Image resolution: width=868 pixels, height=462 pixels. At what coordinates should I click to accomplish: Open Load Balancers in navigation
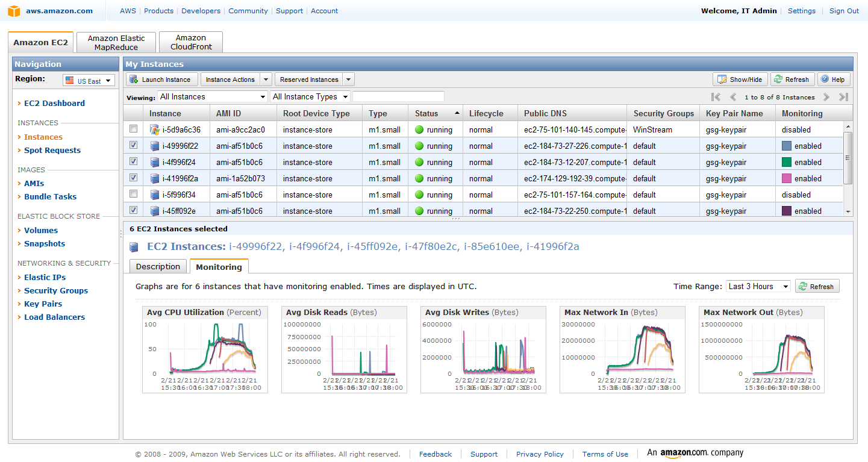click(x=54, y=317)
